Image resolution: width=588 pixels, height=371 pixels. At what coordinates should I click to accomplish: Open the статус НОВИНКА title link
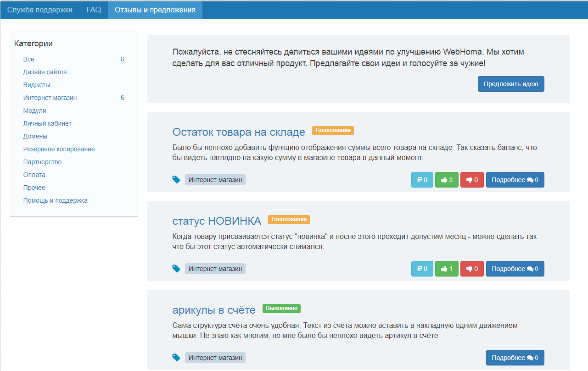[x=217, y=221]
